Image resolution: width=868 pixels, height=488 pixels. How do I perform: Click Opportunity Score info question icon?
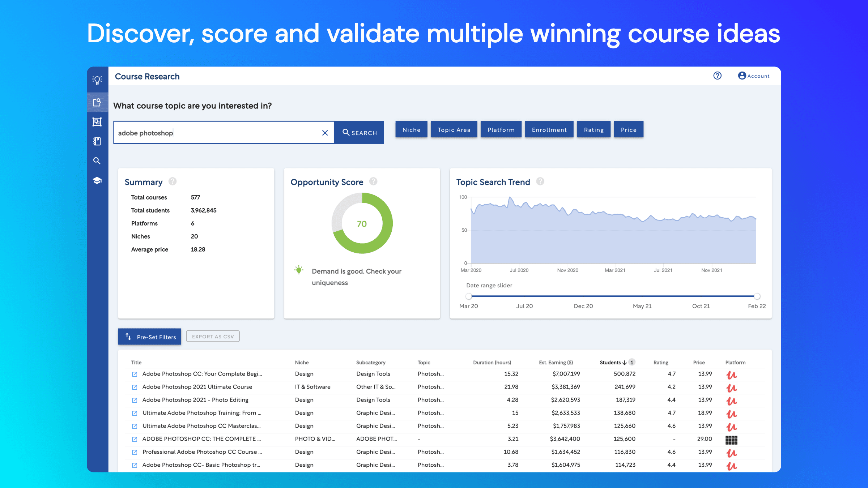(x=373, y=181)
